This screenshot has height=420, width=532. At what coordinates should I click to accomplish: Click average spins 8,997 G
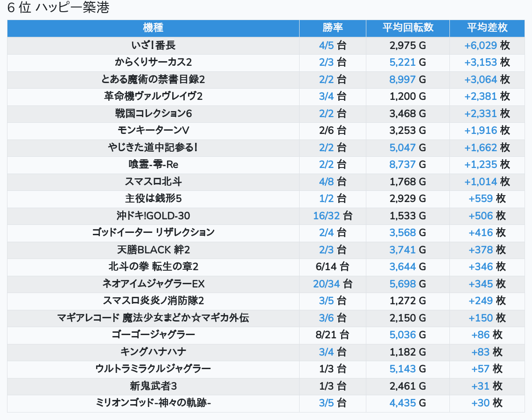coord(408,79)
